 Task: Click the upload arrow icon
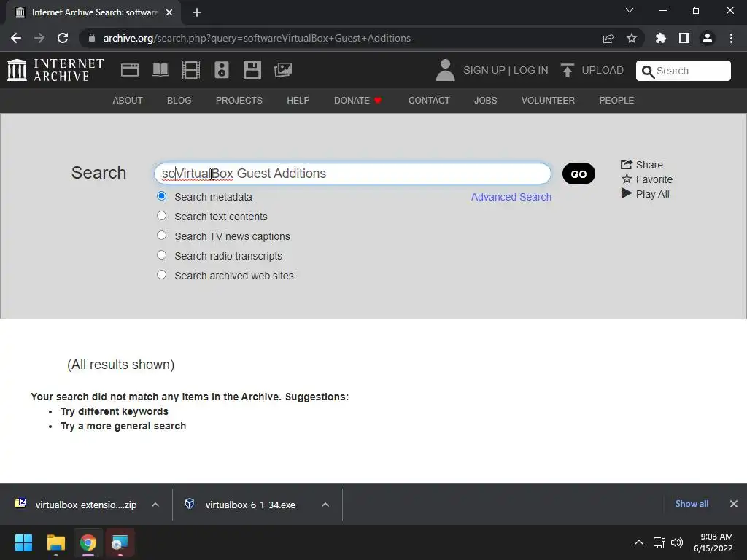[567, 70]
